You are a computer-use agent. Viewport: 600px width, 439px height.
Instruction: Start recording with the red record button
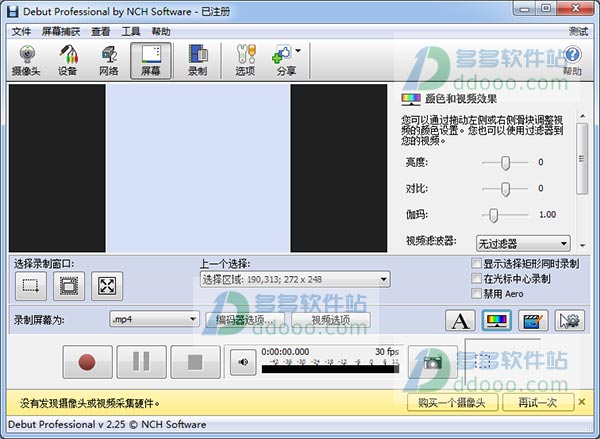(88, 362)
